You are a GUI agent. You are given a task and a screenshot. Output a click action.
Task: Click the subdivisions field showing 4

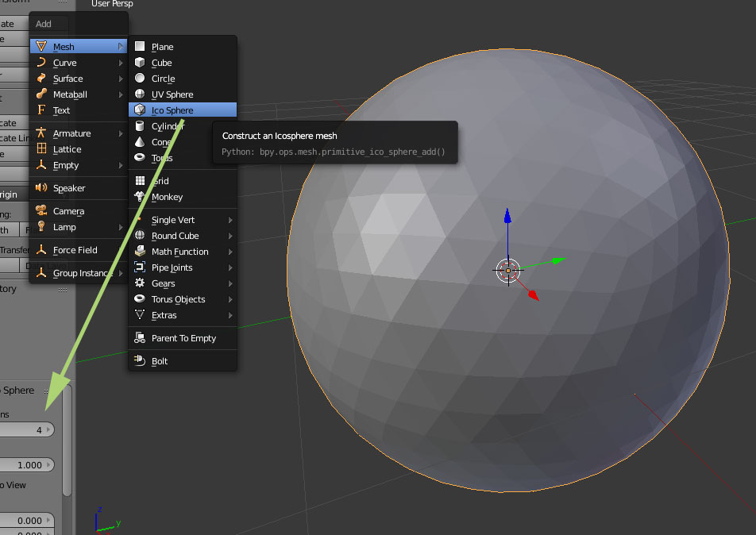coord(26,430)
